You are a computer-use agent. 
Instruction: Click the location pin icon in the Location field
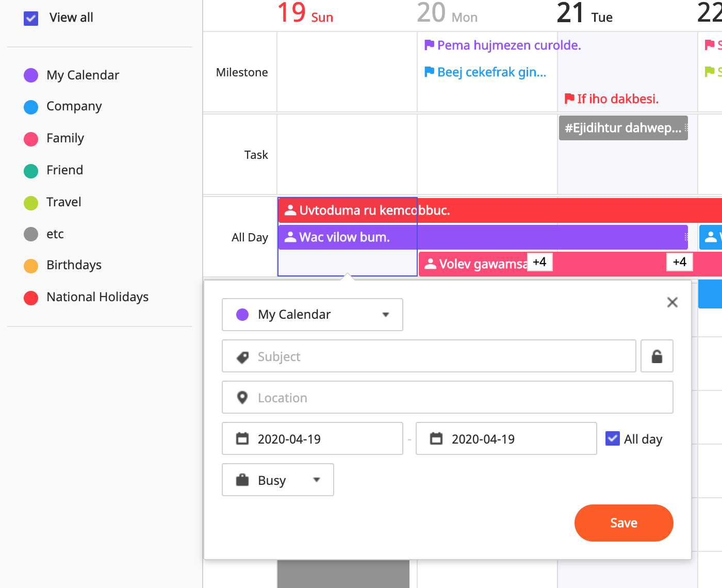[242, 397]
